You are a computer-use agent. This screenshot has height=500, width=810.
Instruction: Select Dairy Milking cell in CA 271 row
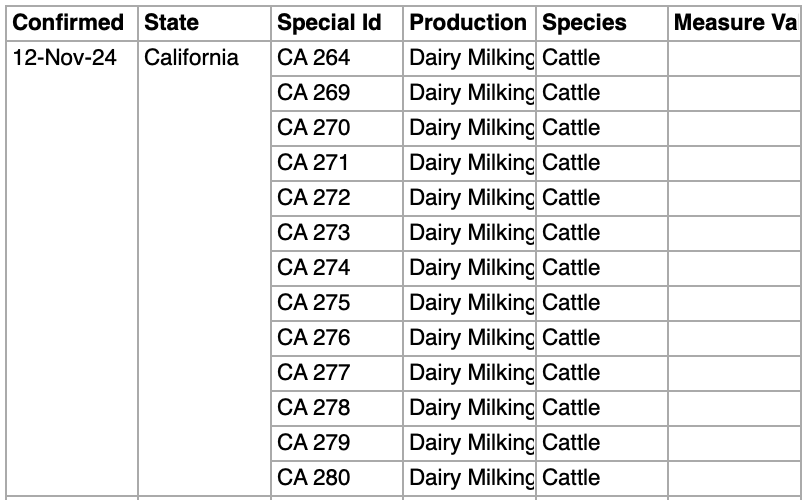[x=471, y=163]
